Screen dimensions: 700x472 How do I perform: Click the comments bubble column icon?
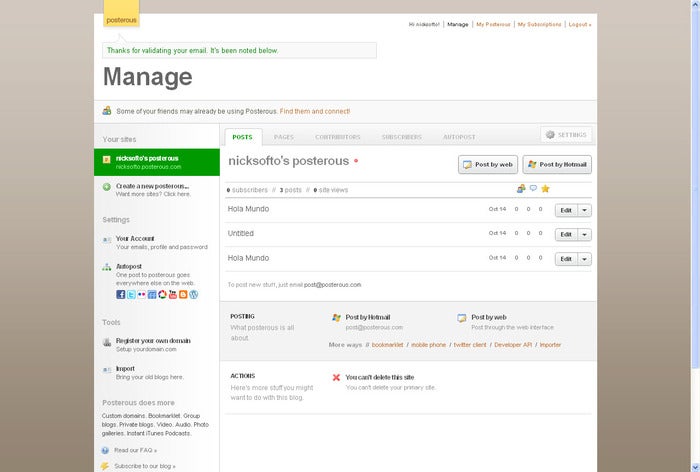[533, 188]
